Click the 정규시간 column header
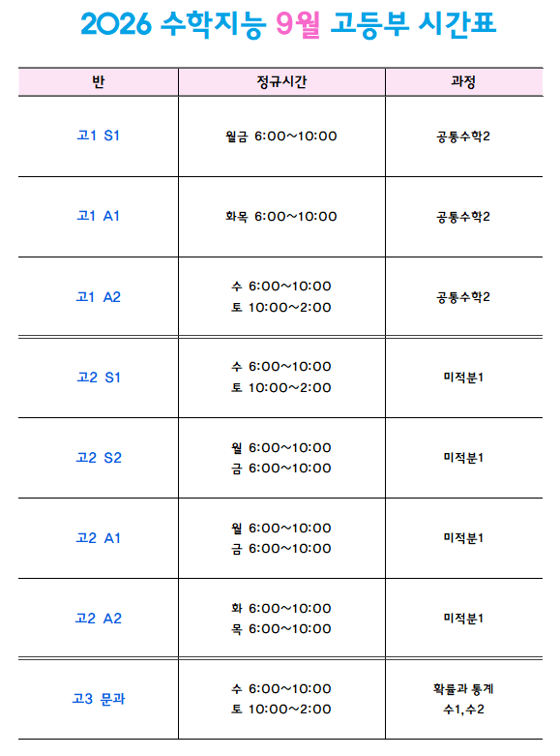This screenshot has height=756, width=560. tap(281, 82)
